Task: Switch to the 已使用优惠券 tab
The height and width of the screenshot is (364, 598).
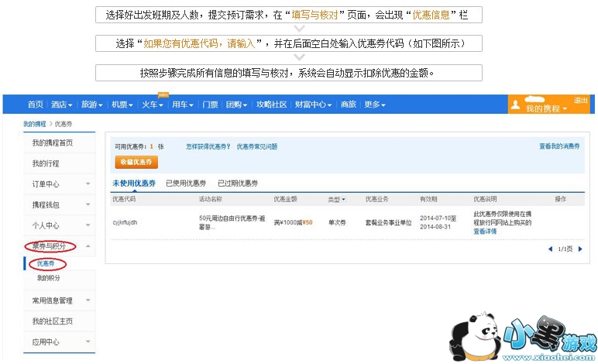Action: point(186,183)
